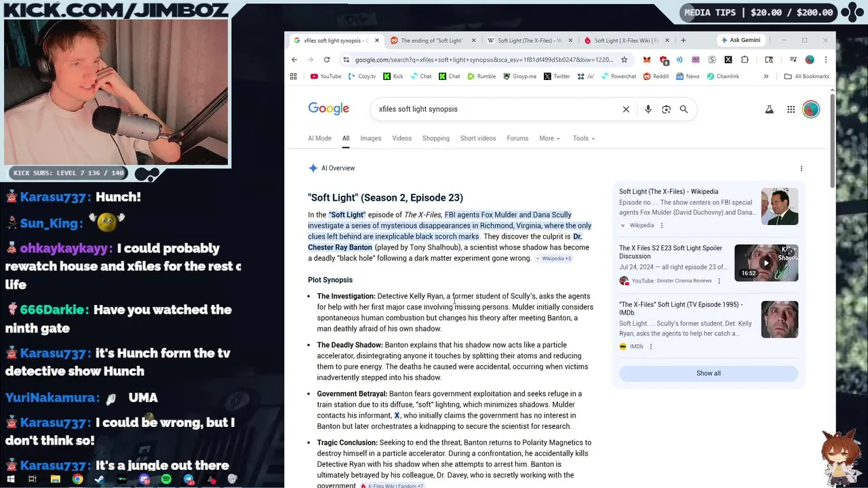This screenshot has height=488, width=868.
Task: Open Spotify from the taskbar
Action: click(x=166, y=479)
